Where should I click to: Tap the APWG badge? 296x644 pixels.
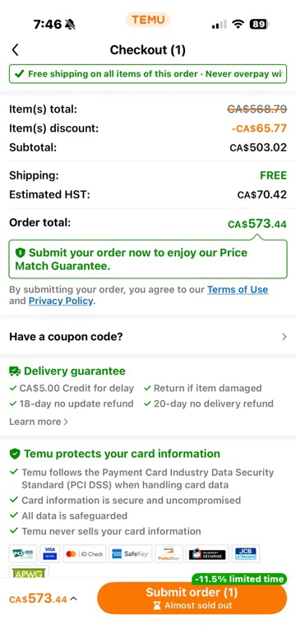[29, 572]
